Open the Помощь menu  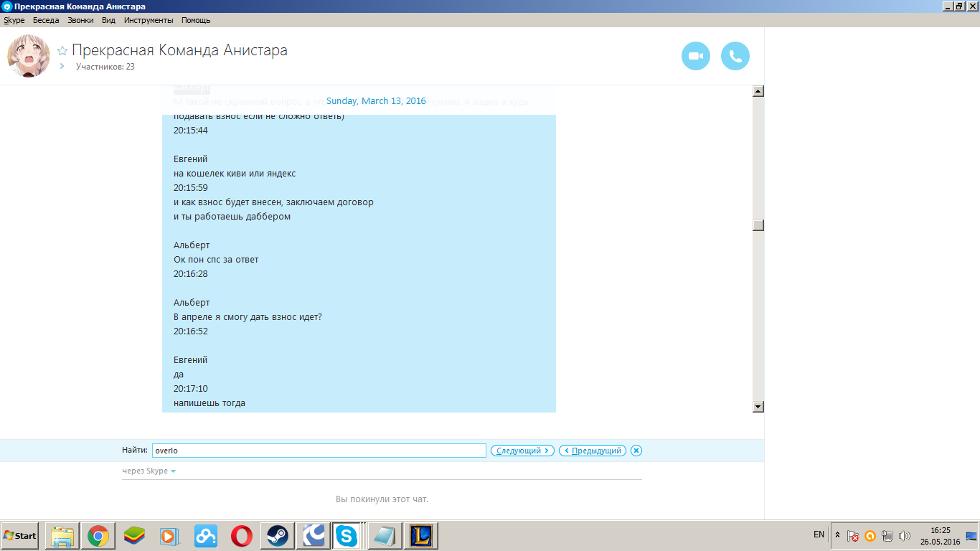(196, 20)
